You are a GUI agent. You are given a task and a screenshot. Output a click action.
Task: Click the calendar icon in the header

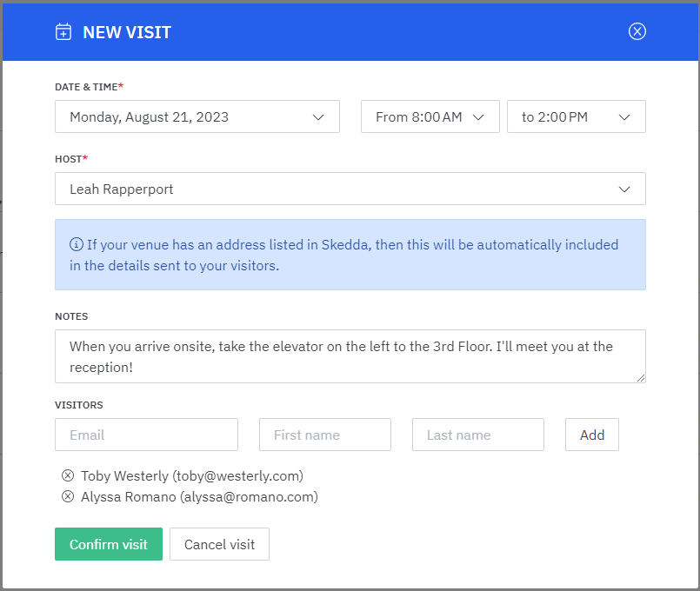[63, 31]
